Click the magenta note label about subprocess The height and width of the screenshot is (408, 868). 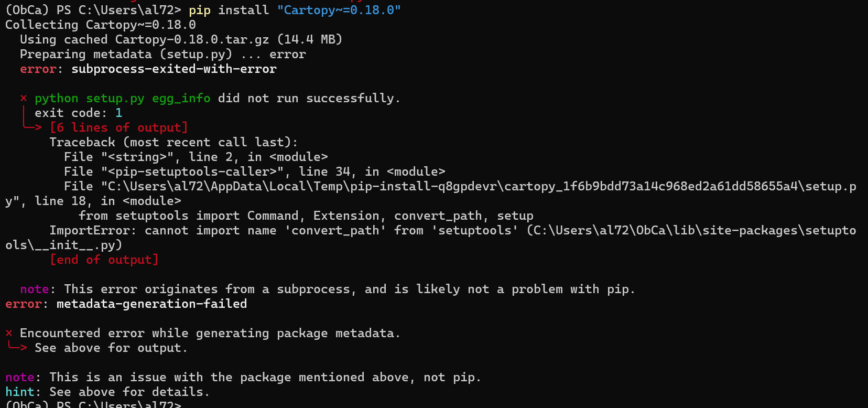[x=35, y=289]
